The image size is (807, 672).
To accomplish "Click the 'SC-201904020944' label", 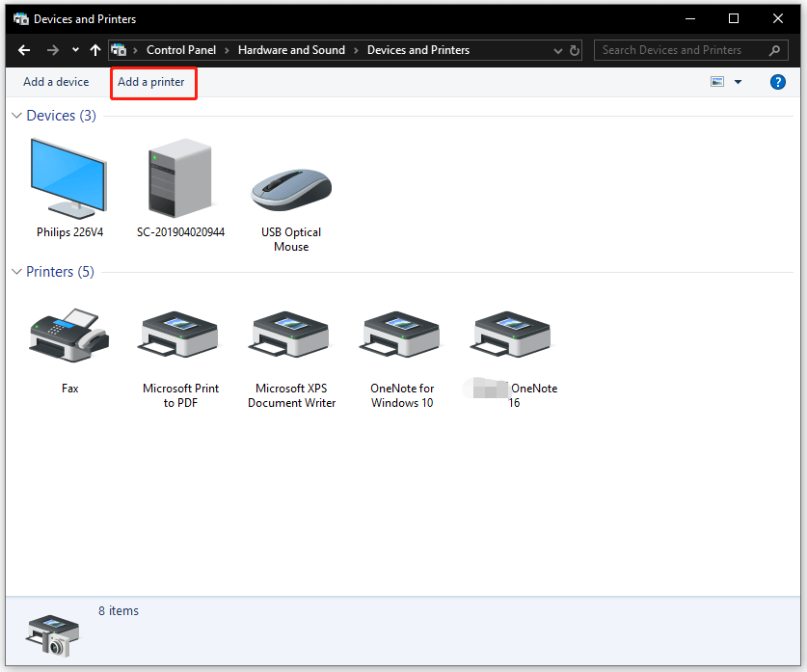I will tap(180, 232).
